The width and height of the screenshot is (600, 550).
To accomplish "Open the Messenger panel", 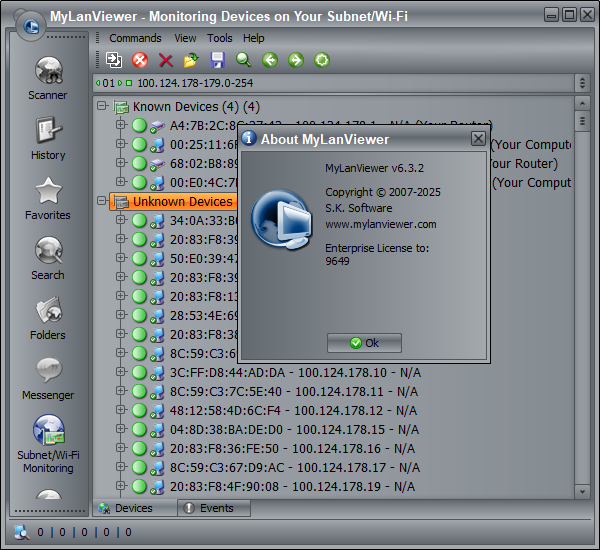I will 48,379.
